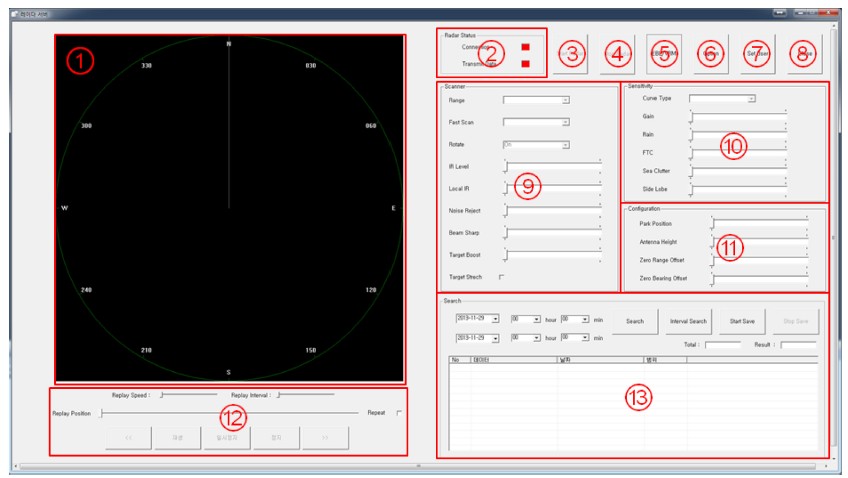The image size is (848, 478).
Task: Open the Range dropdown
Action: pyautogui.click(x=536, y=100)
